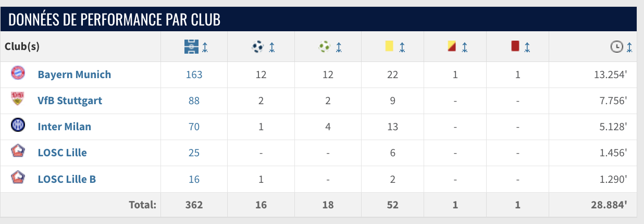The width and height of the screenshot is (644, 224).
Task: Open the LOSC Lille B club link
Action: 67,179
